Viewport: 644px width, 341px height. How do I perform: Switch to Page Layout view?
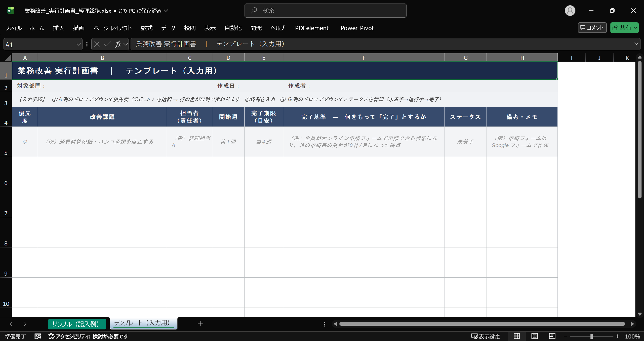pyautogui.click(x=534, y=336)
